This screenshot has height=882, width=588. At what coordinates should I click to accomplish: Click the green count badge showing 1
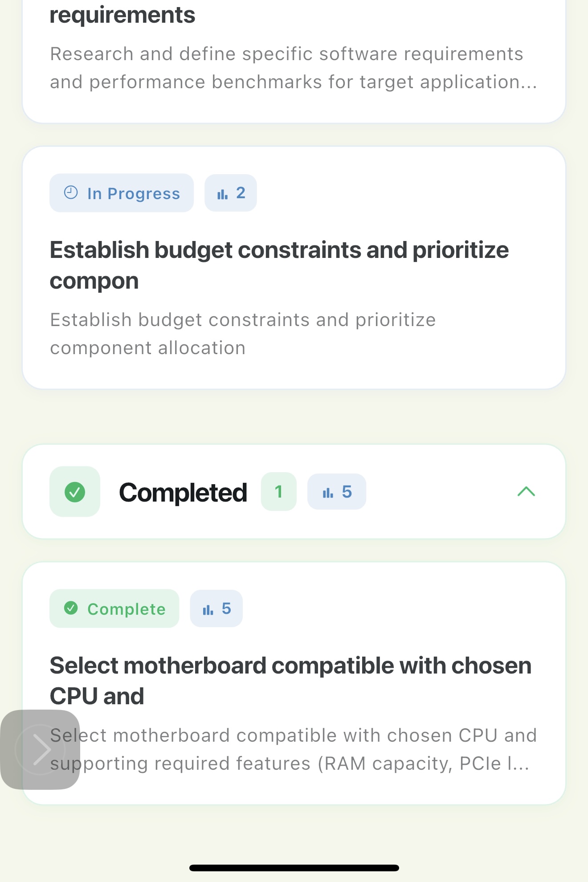(279, 492)
